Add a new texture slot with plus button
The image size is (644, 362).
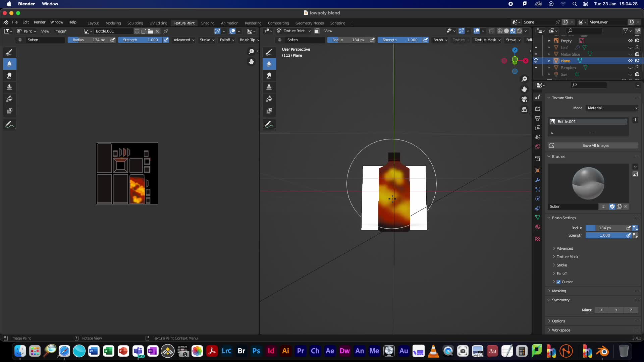(x=635, y=120)
